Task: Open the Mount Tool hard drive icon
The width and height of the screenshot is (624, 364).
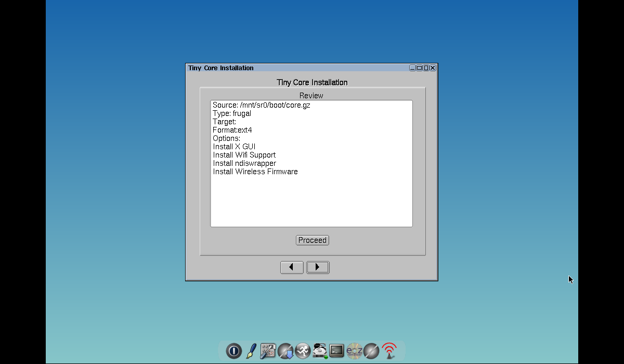Action: pos(320,351)
